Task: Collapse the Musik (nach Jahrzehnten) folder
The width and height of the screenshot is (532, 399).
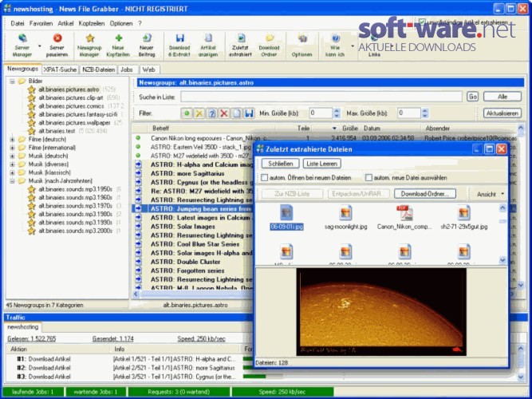Action: pyautogui.click(x=12, y=181)
